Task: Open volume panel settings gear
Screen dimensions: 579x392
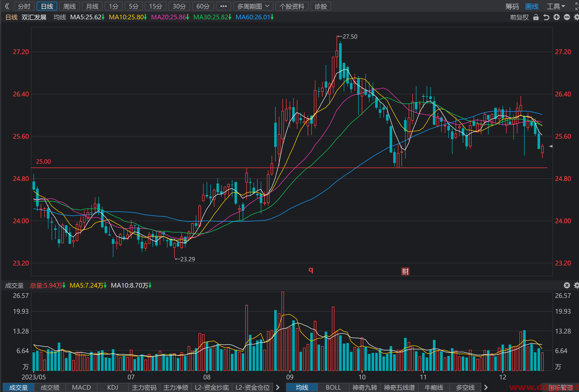Action: click(576, 285)
